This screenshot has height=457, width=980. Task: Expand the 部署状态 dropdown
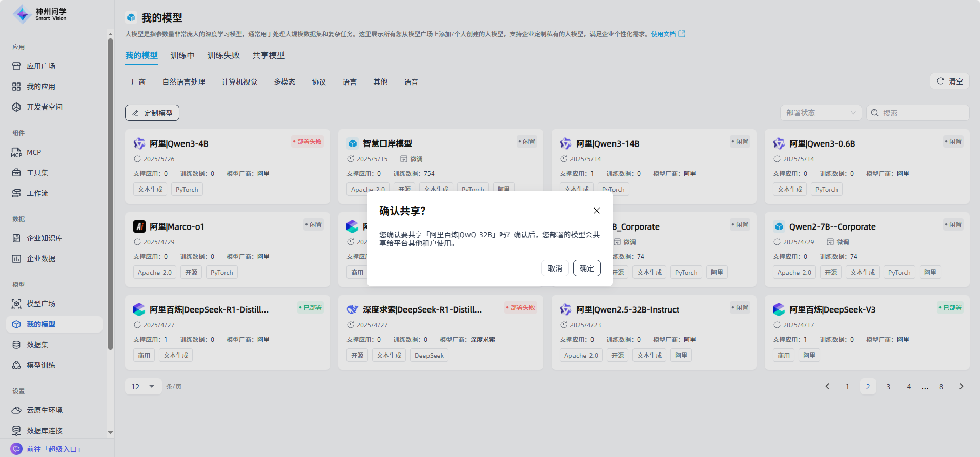[x=821, y=113]
